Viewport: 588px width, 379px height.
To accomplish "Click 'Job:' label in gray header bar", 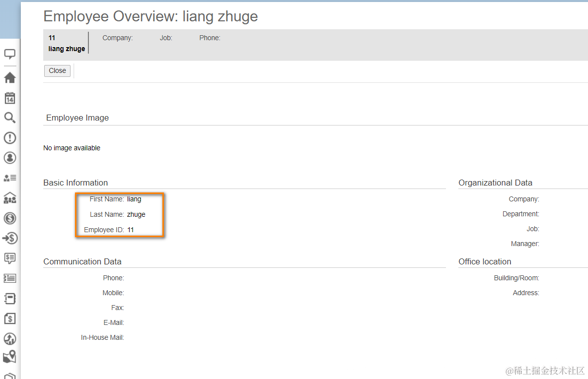I will coord(166,38).
